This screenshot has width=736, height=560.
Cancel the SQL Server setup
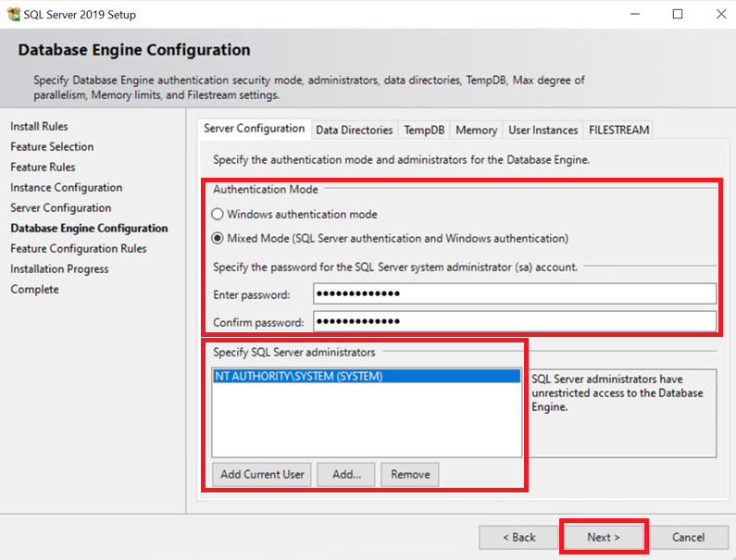688,537
